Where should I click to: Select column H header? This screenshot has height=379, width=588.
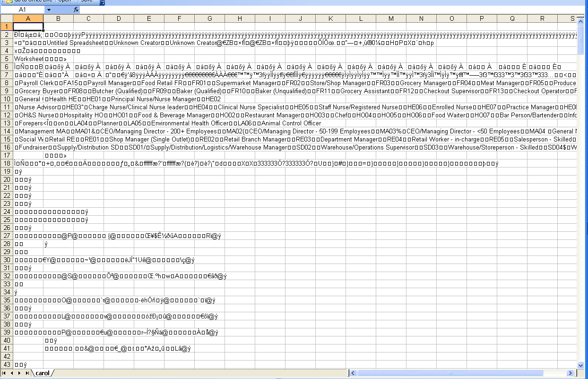[240, 18]
